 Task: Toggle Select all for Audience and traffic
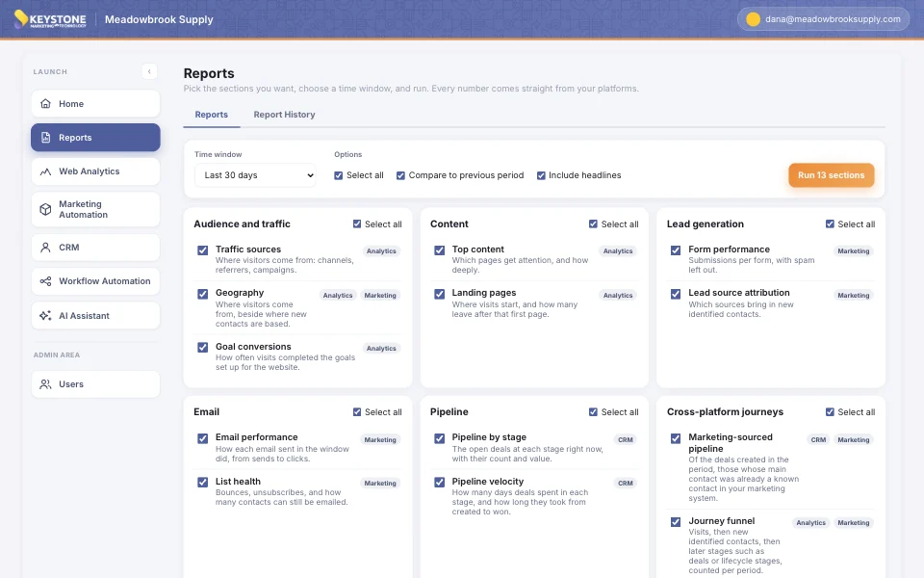[357, 224]
